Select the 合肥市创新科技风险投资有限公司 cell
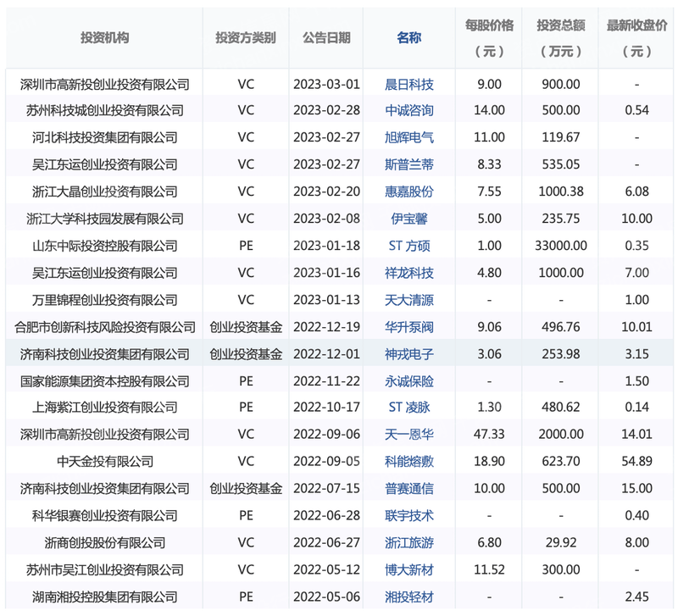 tap(104, 327)
